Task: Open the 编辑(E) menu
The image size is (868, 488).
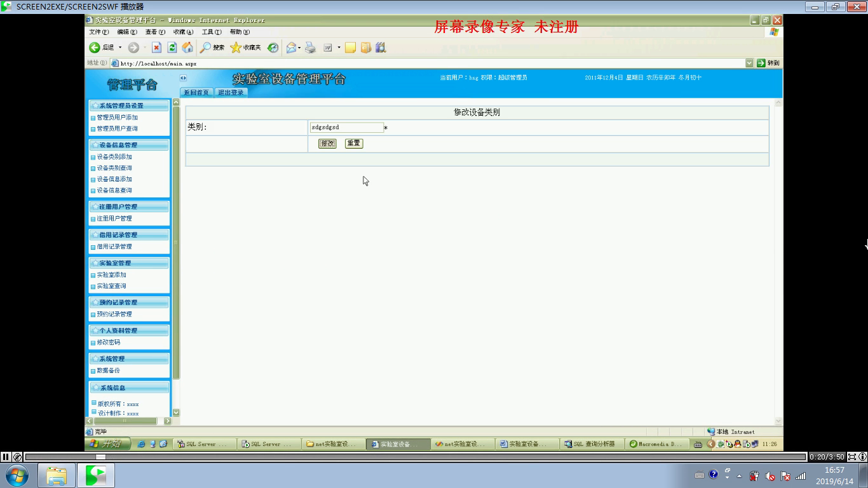Action: pos(127,32)
